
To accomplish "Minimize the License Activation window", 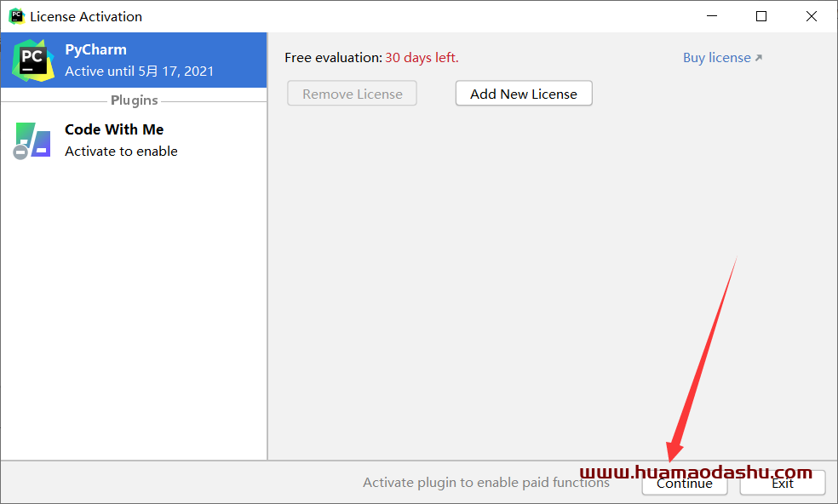I will point(712,16).
